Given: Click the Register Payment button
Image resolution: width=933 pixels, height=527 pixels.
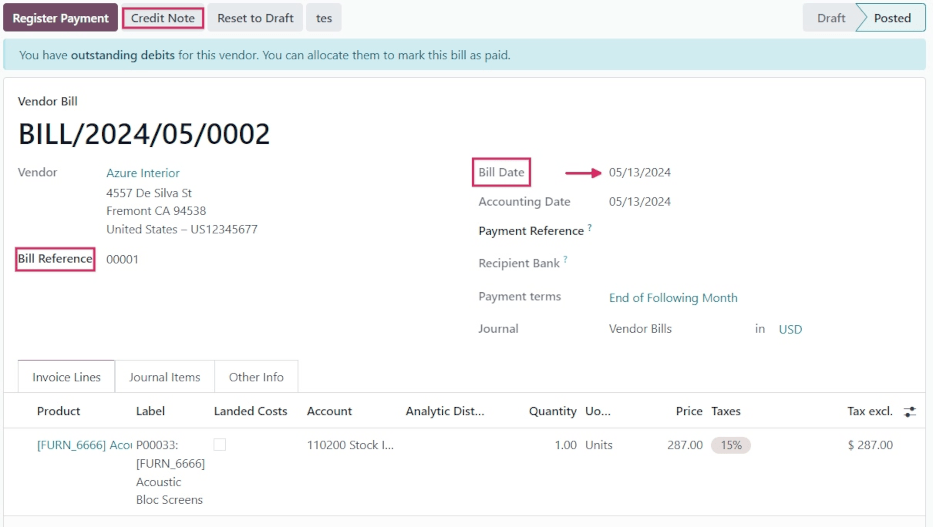Looking at the screenshot, I should click(x=61, y=18).
